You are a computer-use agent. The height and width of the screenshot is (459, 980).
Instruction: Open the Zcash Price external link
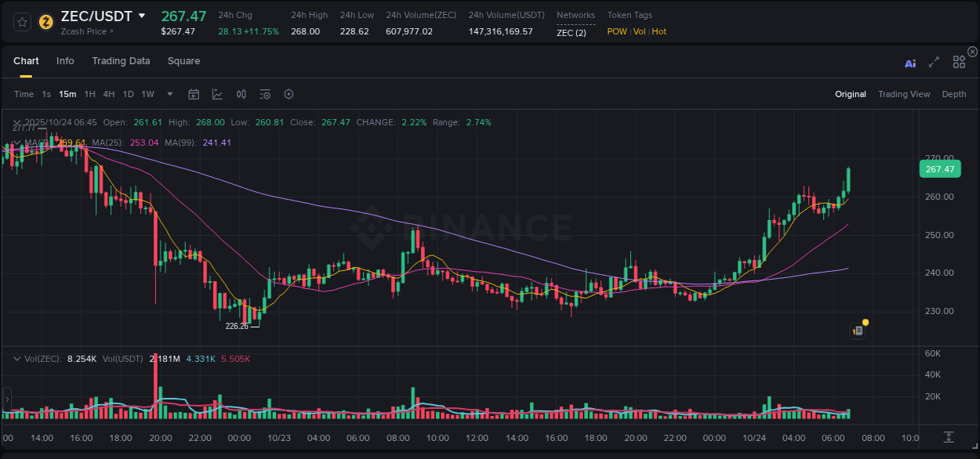click(x=83, y=31)
